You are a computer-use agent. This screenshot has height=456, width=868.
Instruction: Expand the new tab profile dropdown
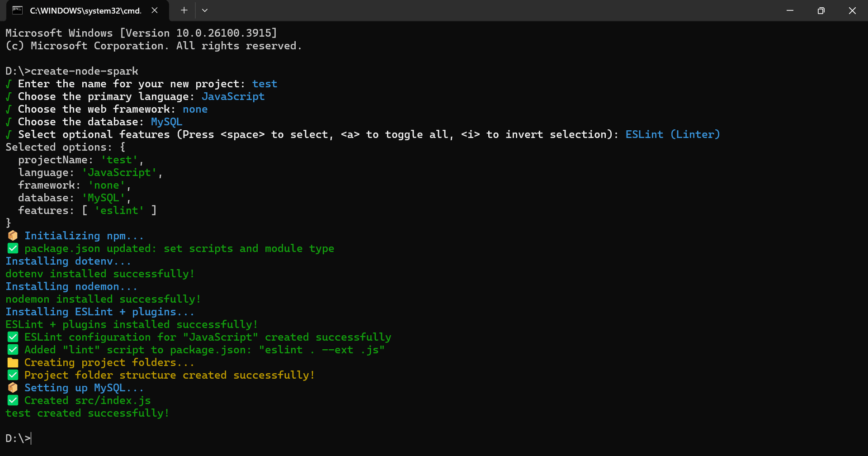[x=205, y=10]
